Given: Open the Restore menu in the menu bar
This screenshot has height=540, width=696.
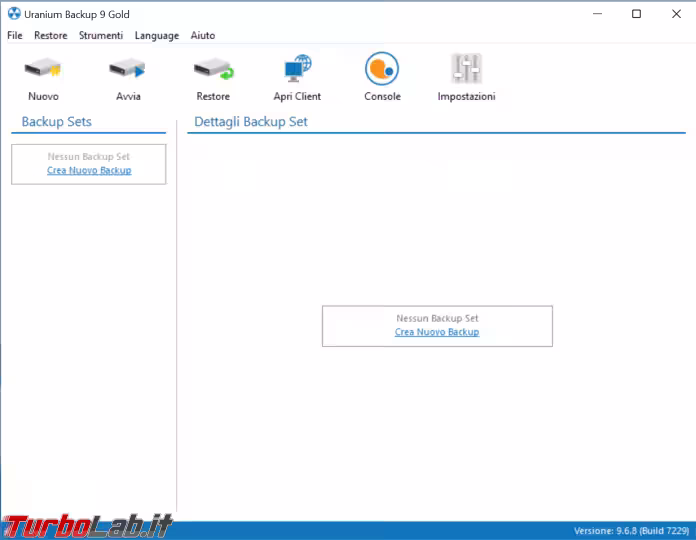Looking at the screenshot, I should click(51, 35).
